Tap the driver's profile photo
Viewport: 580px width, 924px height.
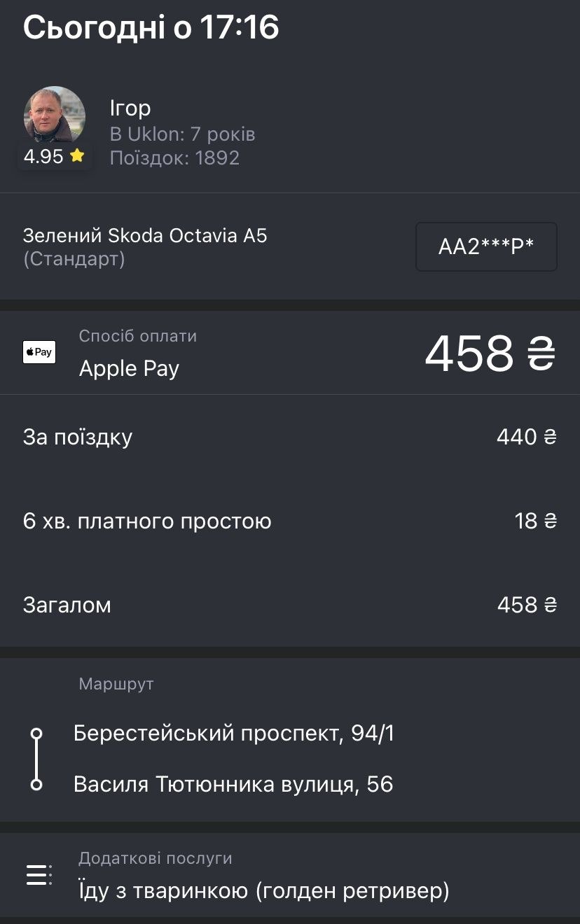[55, 116]
